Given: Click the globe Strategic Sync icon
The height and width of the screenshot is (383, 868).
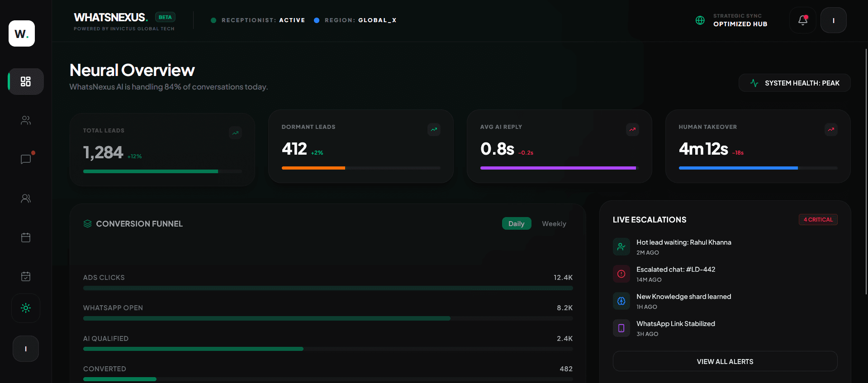Looking at the screenshot, I should point(700,20).
